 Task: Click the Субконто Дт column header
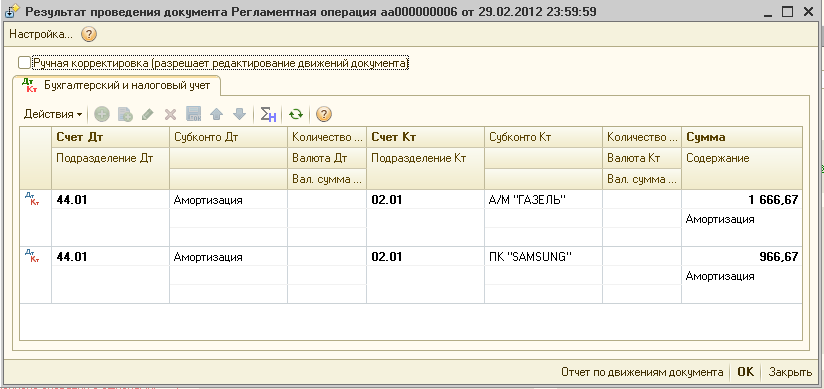click(229, 137)
